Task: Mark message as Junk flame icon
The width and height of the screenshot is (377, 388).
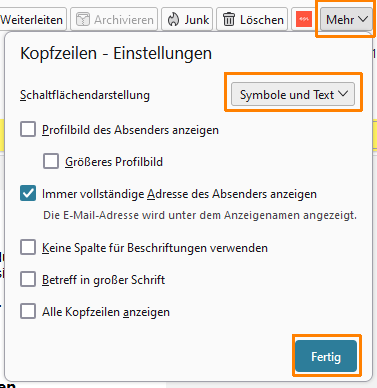Action: point(173,20)
